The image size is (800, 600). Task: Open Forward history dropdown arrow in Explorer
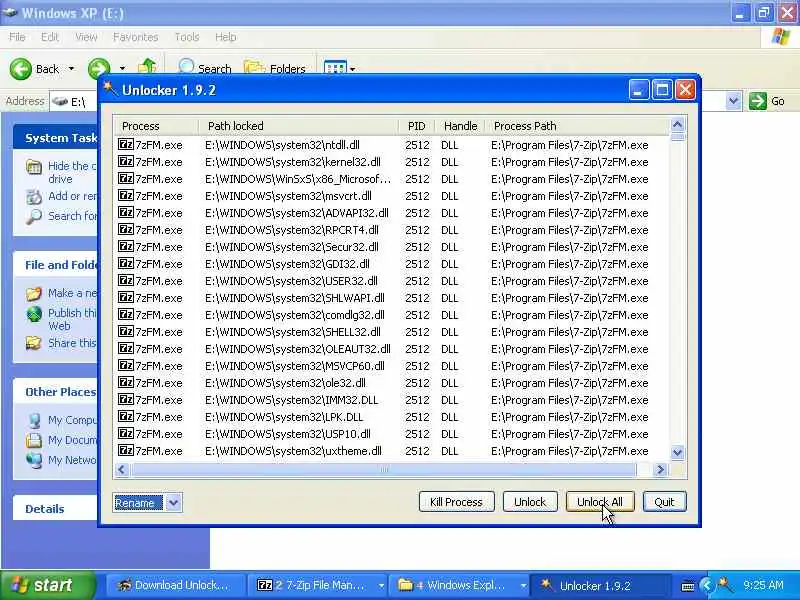tap(122, 68)
